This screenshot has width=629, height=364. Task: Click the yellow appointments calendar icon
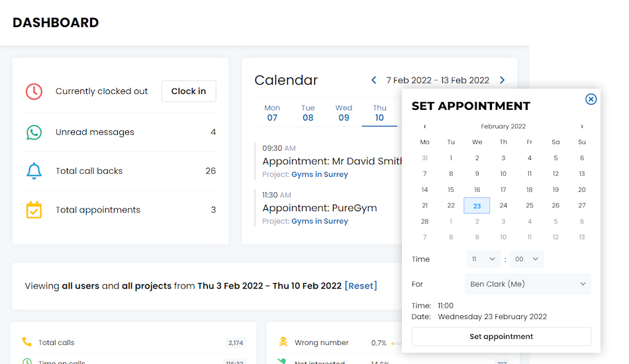coord(34,210)
